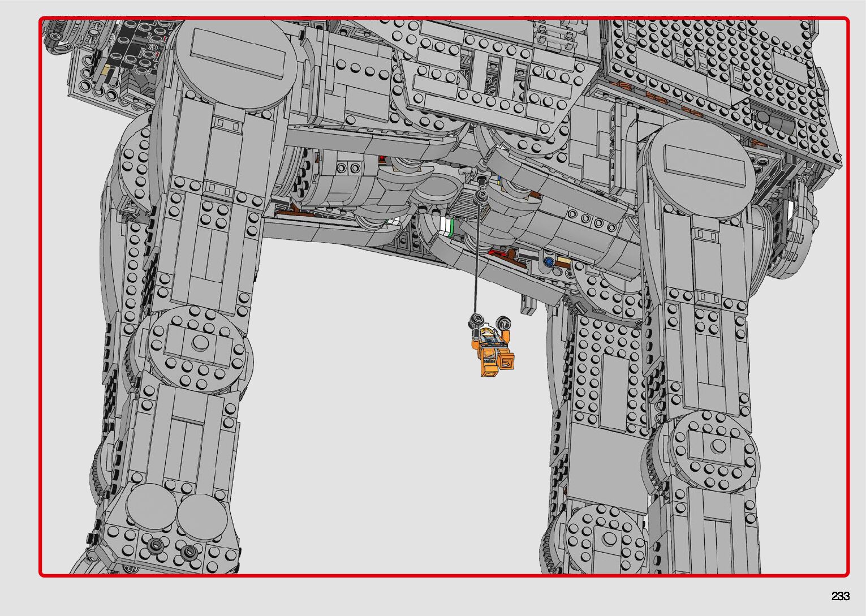The width and height of the screenshot is (866, 616).
Task: Select the green and white brick under the belly
Action: (x=447, y=226)
